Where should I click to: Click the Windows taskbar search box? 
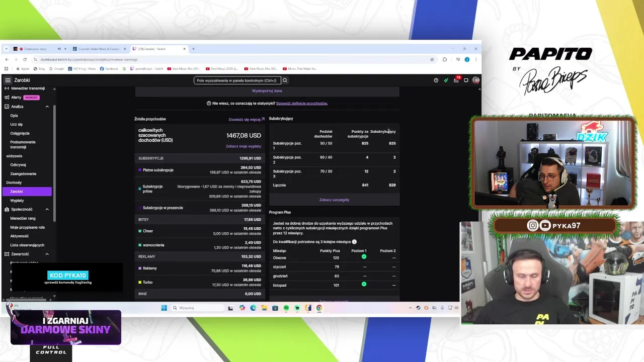click(x=198, y=308)
